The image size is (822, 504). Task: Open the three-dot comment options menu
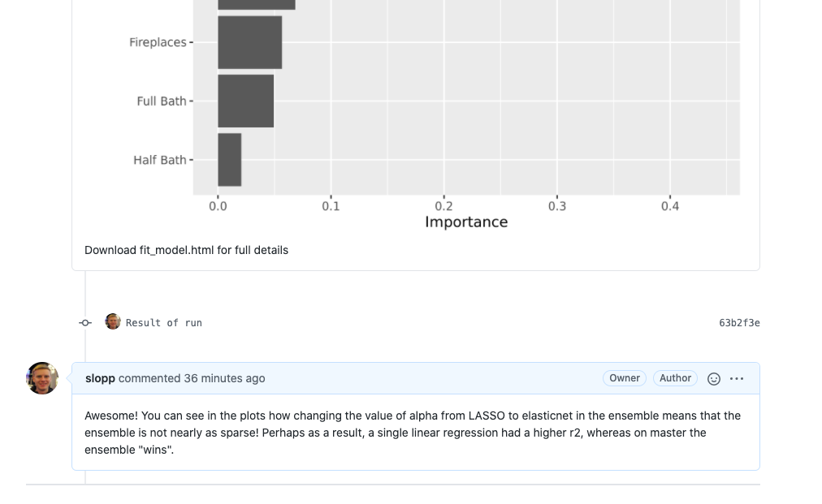click(x=737, y=379)
